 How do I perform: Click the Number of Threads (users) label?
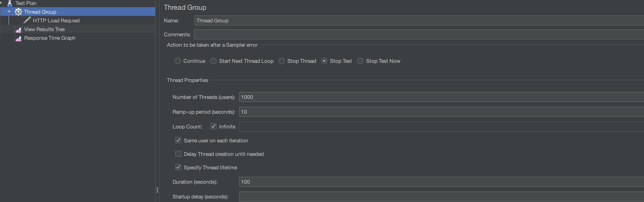pos(204,97)
